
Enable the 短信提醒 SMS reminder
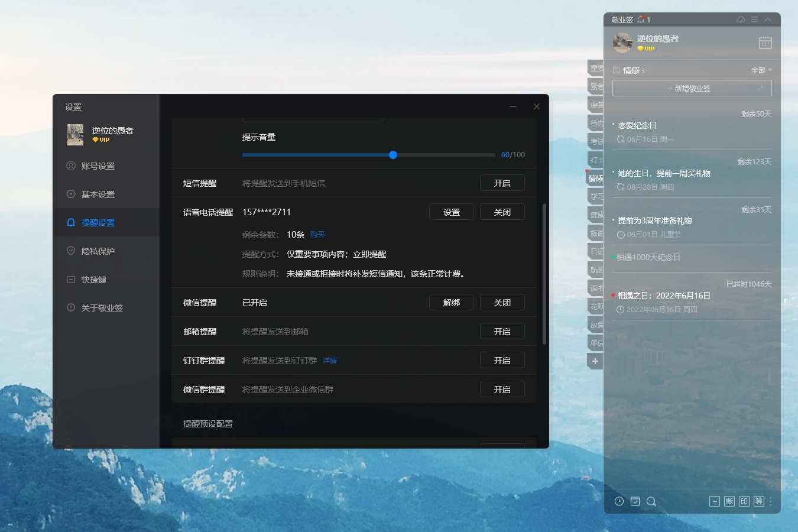point(502,183)
